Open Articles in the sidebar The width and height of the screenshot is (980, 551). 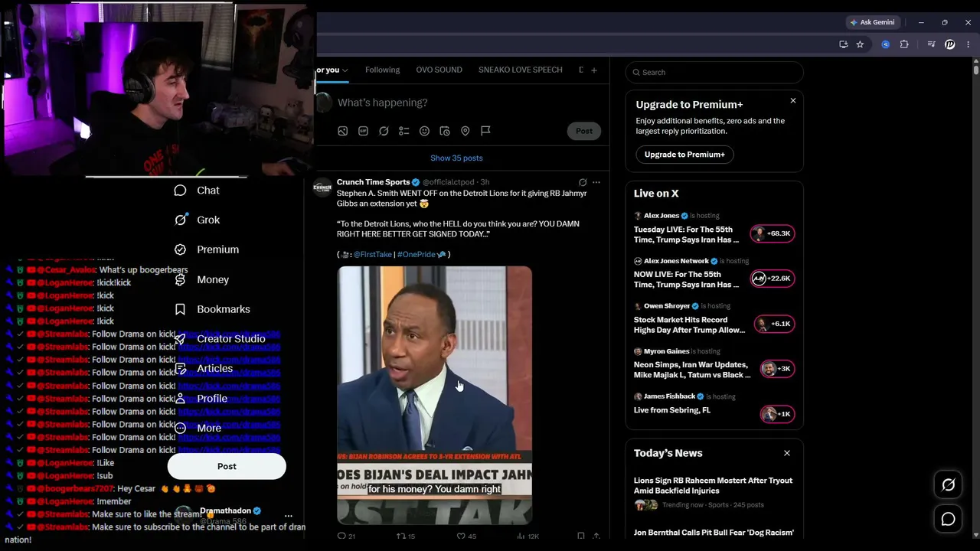pyautogui.click(x=203, y=369)
